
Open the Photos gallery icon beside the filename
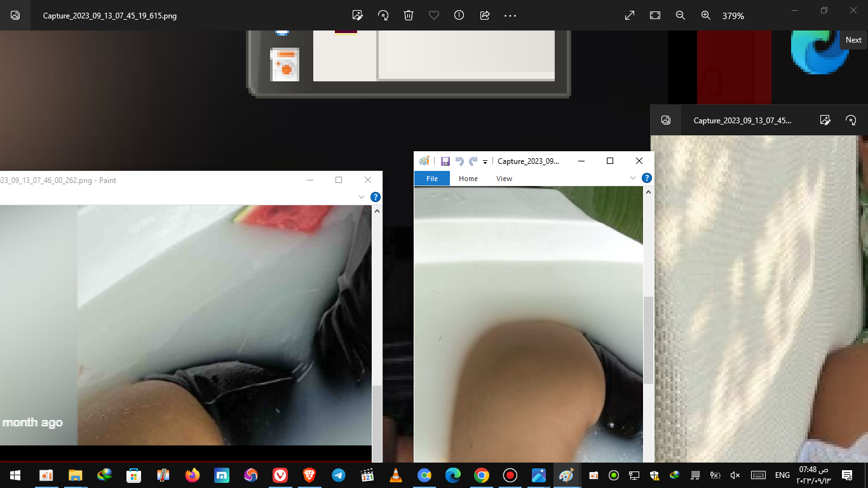[15, 15]
